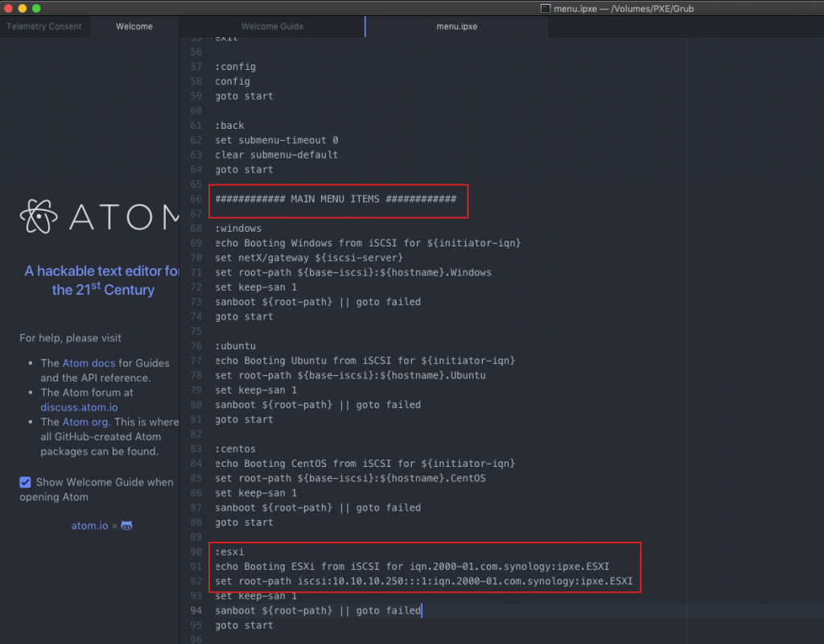Click the 'For help, please visit' text
The height and width of the screenshot is (644, 824).
[71, 337]
